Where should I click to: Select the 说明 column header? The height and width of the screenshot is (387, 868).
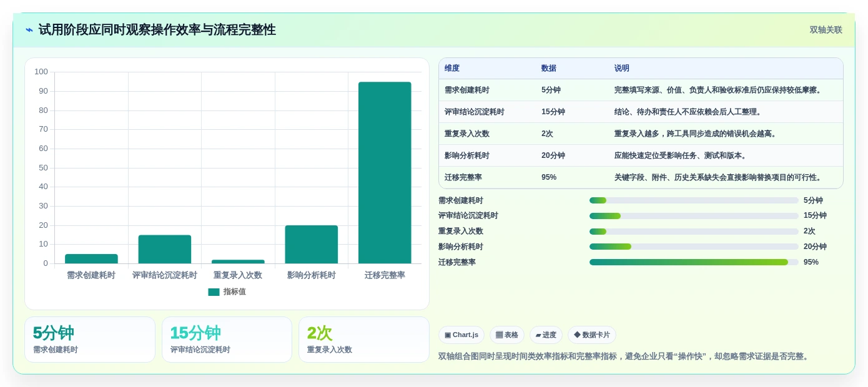tap(622, 69)
